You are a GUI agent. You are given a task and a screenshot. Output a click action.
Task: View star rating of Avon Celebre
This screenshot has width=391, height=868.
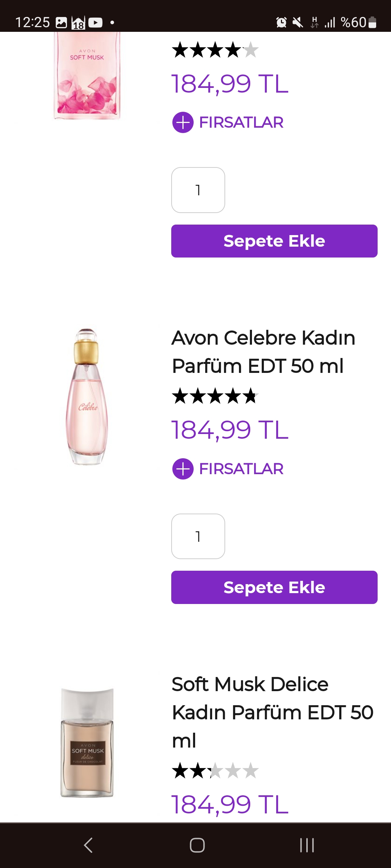215,396
